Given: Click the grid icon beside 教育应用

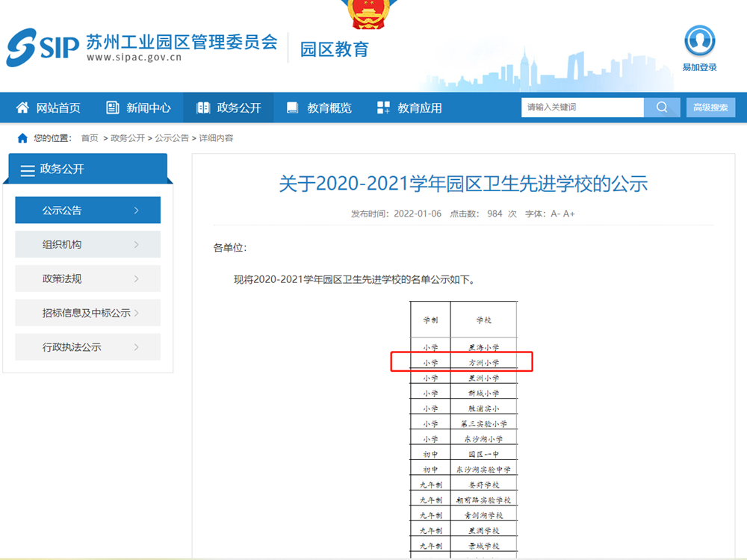Looking at the screenshot, I should (x=383, y=108).
